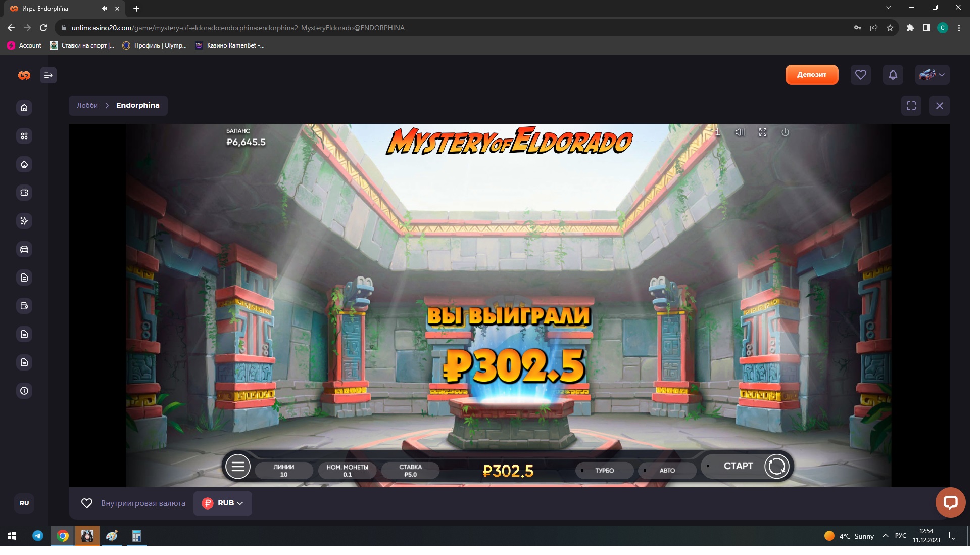Mute the game sound speaker icon

[x=740, y=132]
